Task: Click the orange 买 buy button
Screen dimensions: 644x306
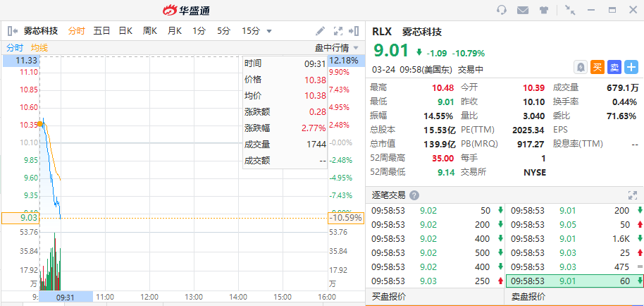Action: click(x=597, y=67)
